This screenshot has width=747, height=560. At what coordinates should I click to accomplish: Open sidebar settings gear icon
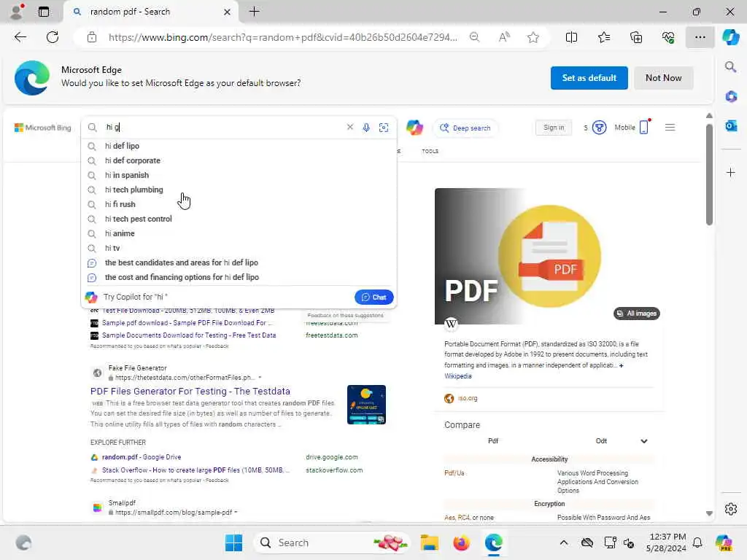click(731, 509)
